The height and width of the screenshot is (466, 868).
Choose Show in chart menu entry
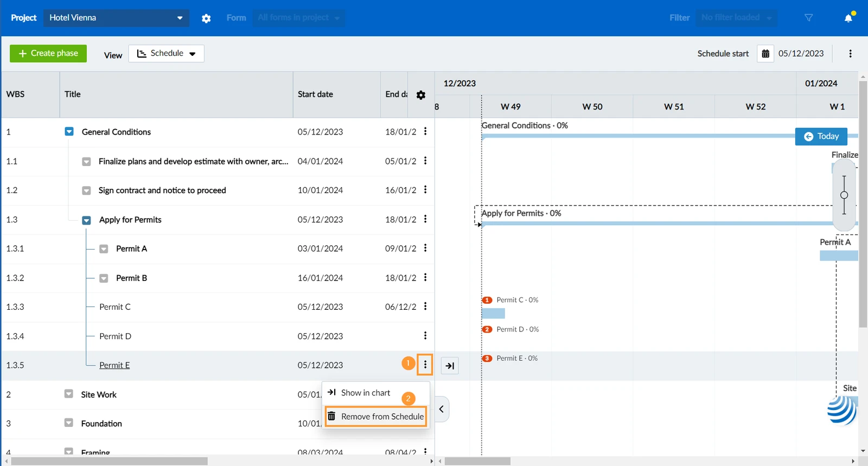pos(359,393)
